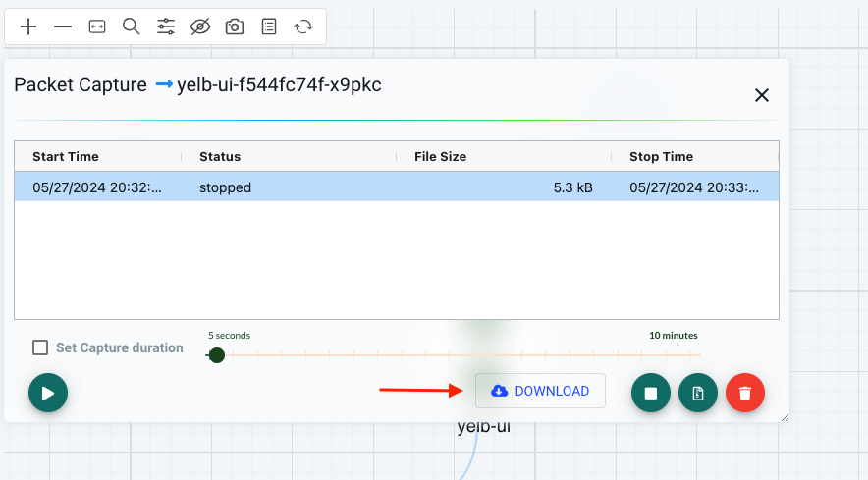Delete capture with red trash button
The width and height of the screenshot is (868, 480).
pyautogui.click(x=745, y=393)
